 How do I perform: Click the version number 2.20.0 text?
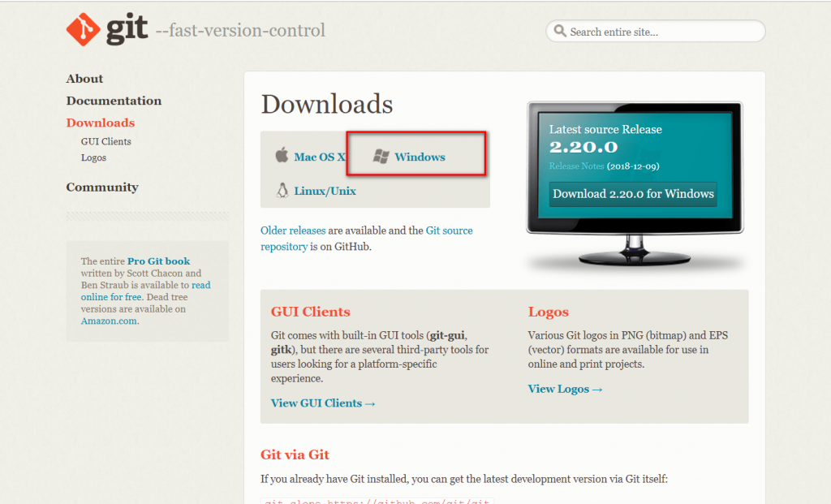(x=583, y=147)
